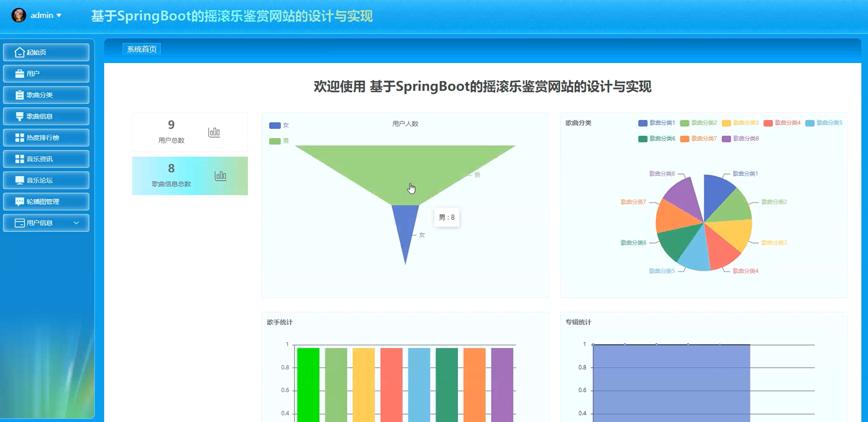
Task: Open 音乐资讯 in the sidebar
Action: pos(46,159)
